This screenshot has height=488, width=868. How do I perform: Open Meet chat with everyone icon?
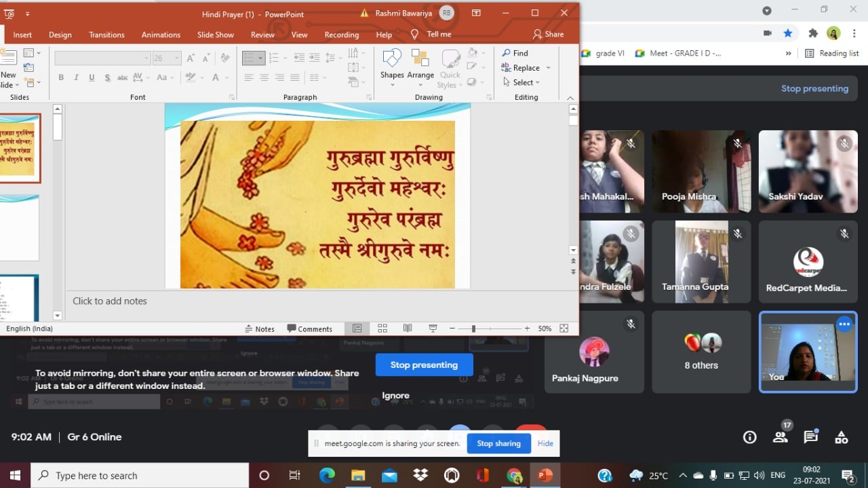pos(810,437)
